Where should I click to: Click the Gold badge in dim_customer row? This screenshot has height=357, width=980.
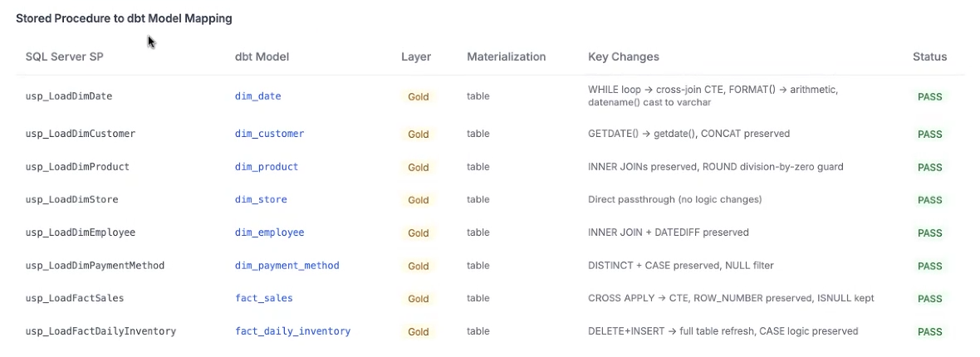click(x=418, y=134)
